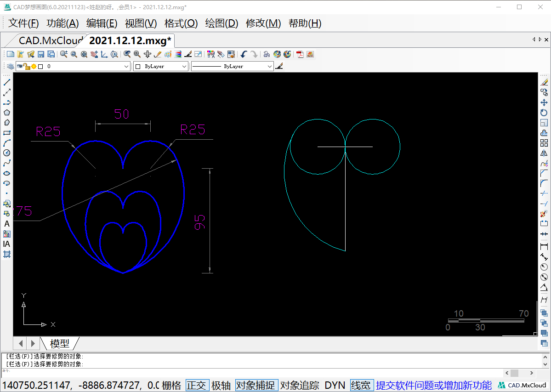The height and width of the screenshot is (392, 551).
Task: Click the Save file icon
Action: point(41,54)
